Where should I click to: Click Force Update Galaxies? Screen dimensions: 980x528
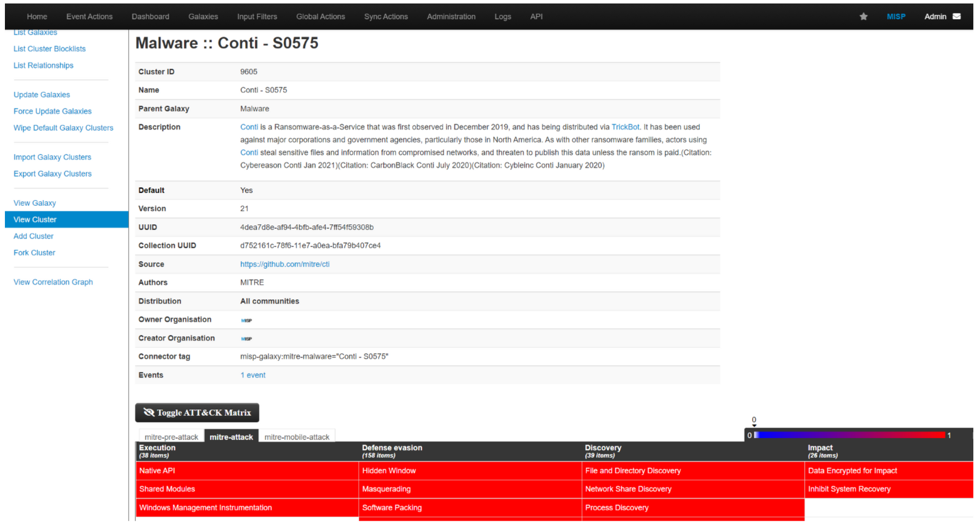(x=52, y=112)
